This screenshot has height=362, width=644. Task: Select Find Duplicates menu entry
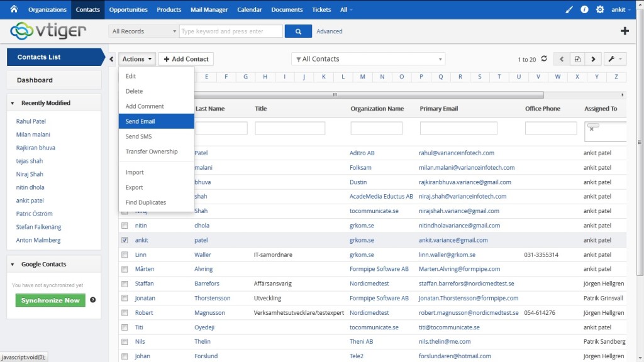[157, 202]
